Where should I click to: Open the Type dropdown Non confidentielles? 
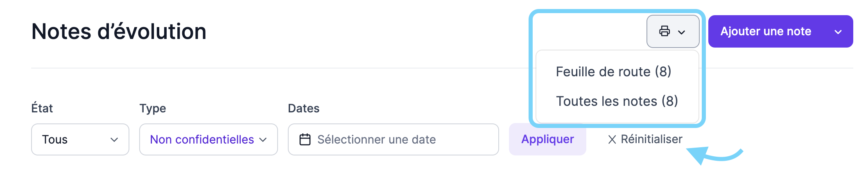point(208,139)
